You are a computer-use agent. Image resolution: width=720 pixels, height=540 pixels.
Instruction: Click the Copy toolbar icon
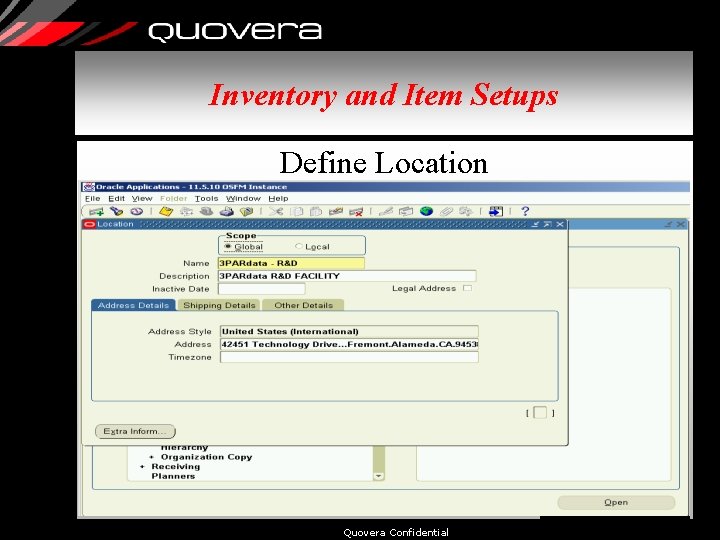[x=298, y=211]
